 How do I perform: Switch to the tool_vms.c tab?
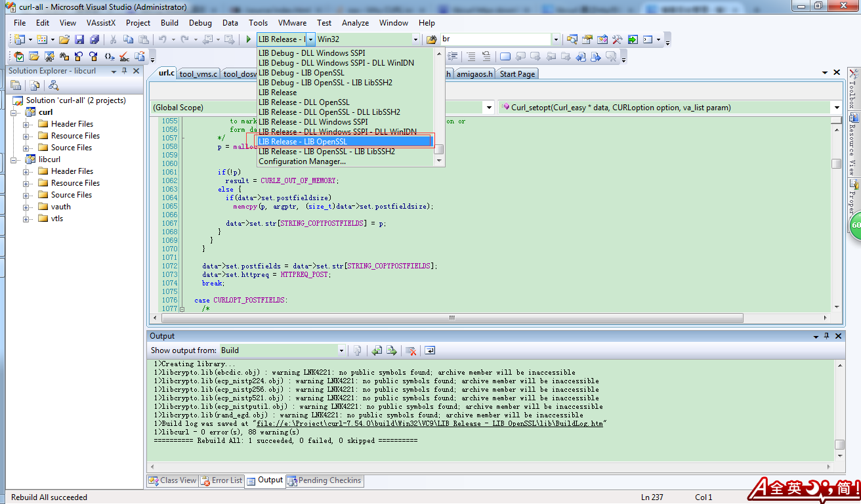(x=198, y=74)
